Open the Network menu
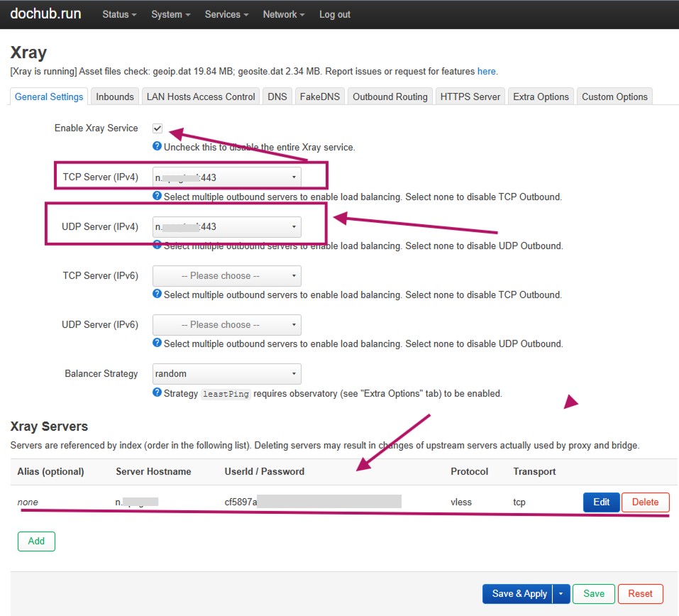 (284, 14)
